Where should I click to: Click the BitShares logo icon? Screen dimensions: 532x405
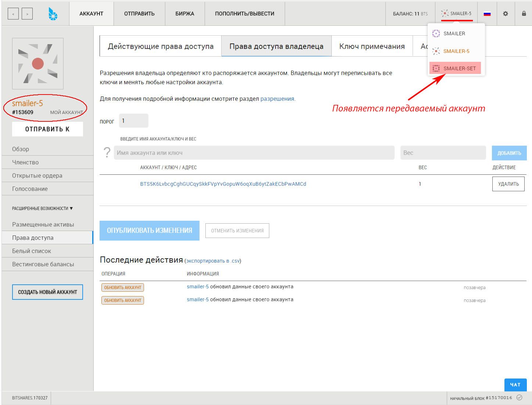(53, 14)
